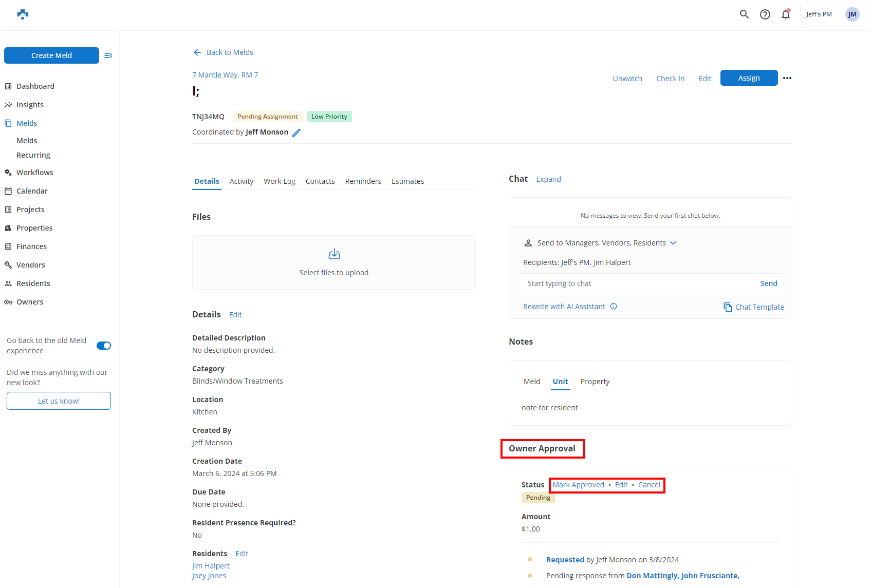Click the help question mark icon
This screenshot has width=872, height=588.
[765, 14]
